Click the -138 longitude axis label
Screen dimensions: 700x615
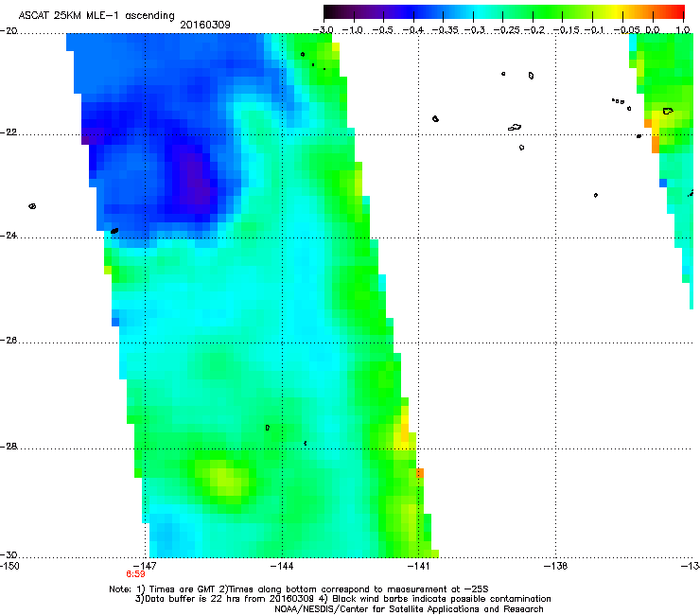(556, 567)
